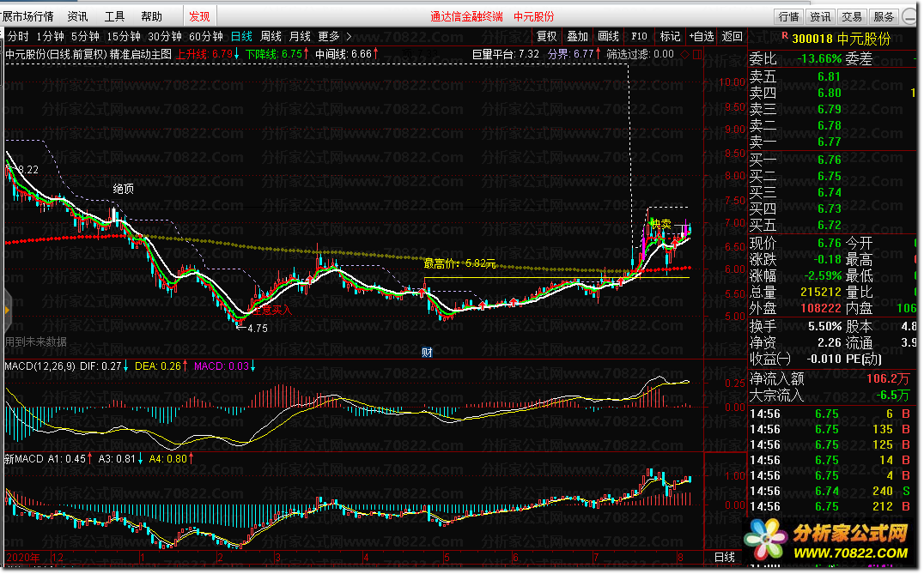This screenshot has width=924, height=574.
Task: Click the 通达信金融终端 title text
Action: coord(466,16)
